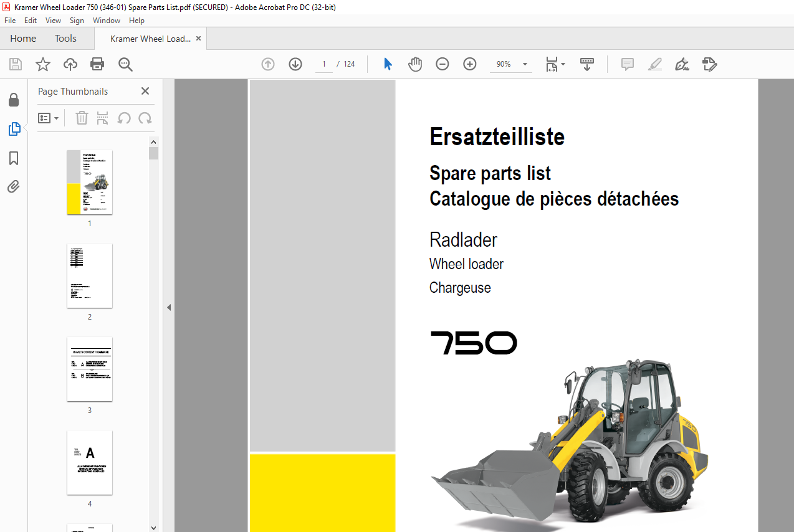794x532 pixels.
Task: Click 'Catalogue de pièces détachées' text
Action: point(554,199)
